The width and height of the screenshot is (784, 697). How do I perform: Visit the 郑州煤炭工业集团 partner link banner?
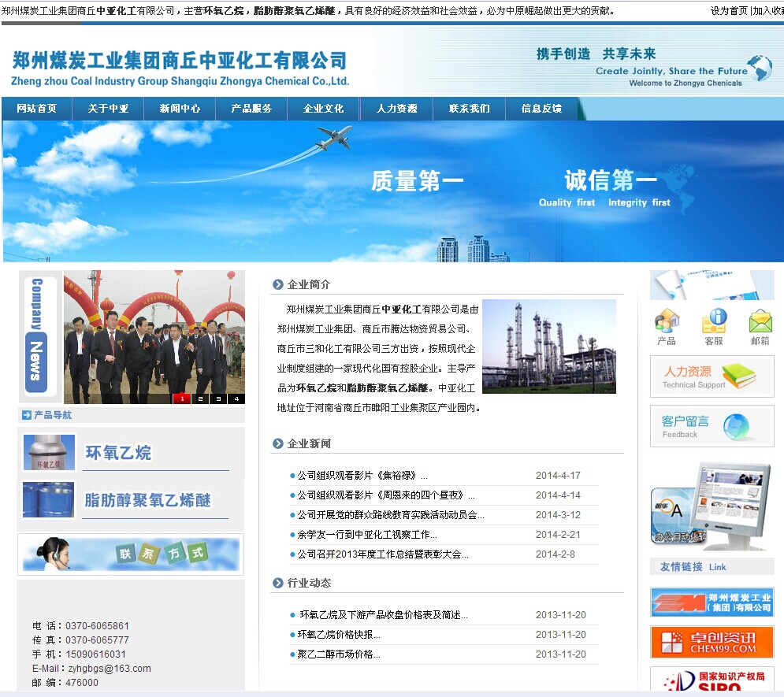click(712, 602)
